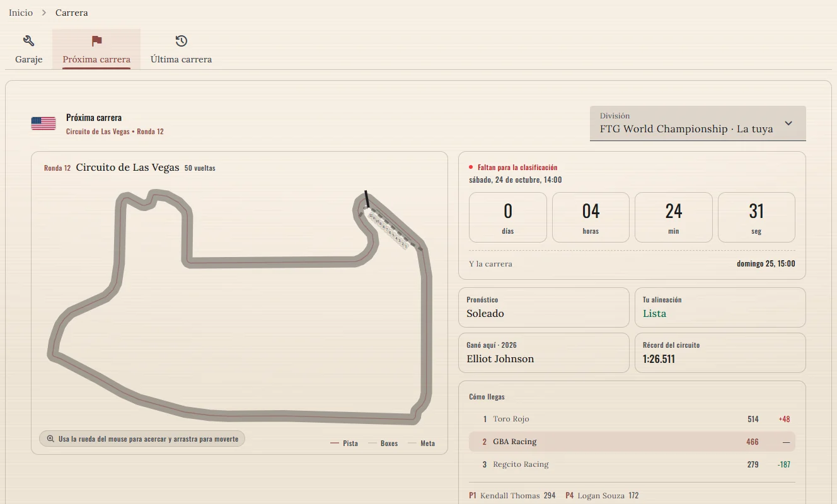Click the 50 vueltas lap count label

pyautogui.click(x=200, y=168)
